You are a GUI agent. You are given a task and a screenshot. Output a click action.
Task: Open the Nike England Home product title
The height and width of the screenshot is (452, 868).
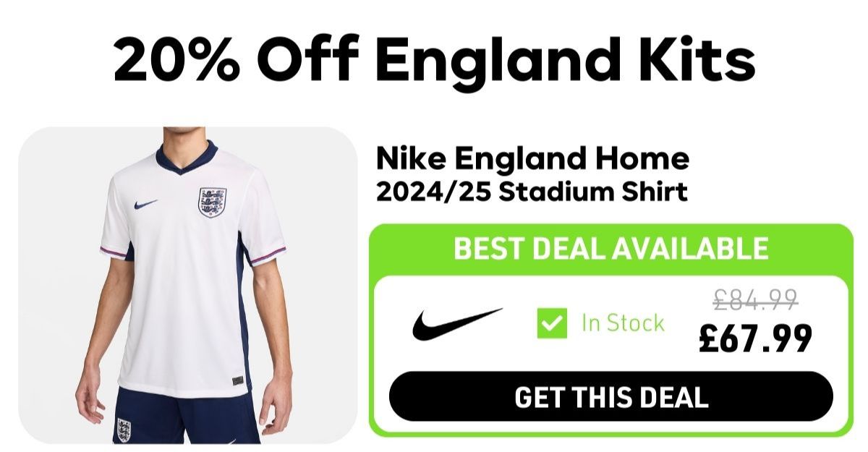click(x=532, y=158)
